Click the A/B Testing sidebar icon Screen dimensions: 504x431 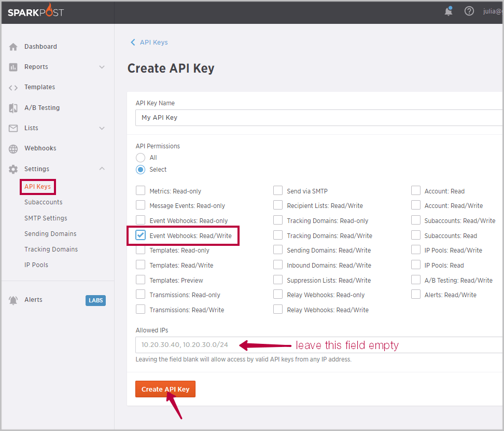tap(13, 108)
